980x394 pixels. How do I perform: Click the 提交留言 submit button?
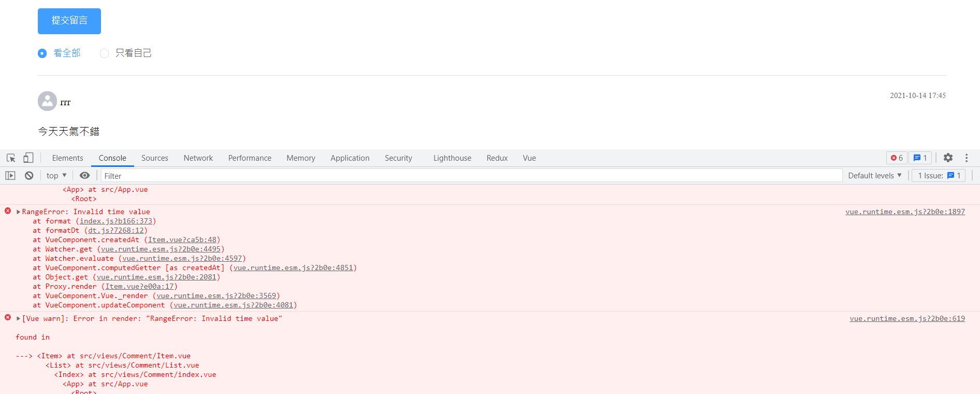click(x=69, y=21)
